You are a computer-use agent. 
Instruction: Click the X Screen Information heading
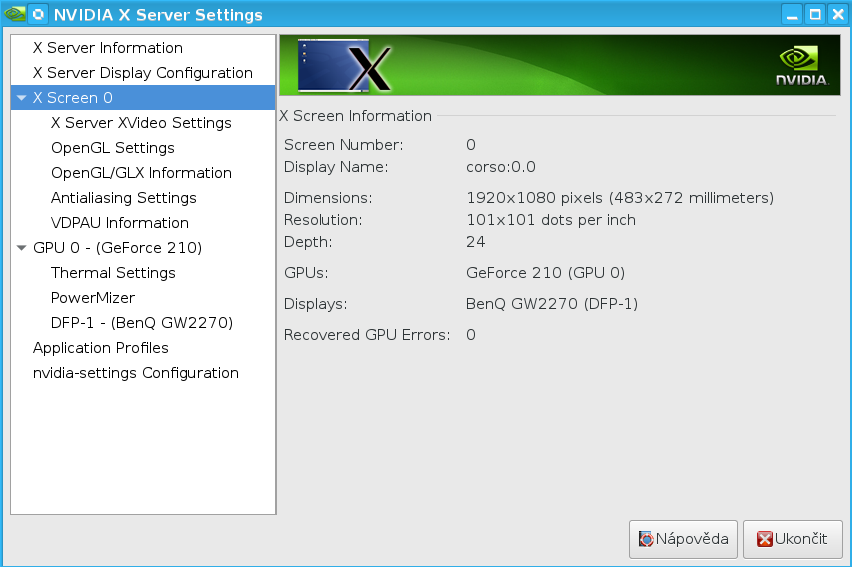click(x=356, y=116)
